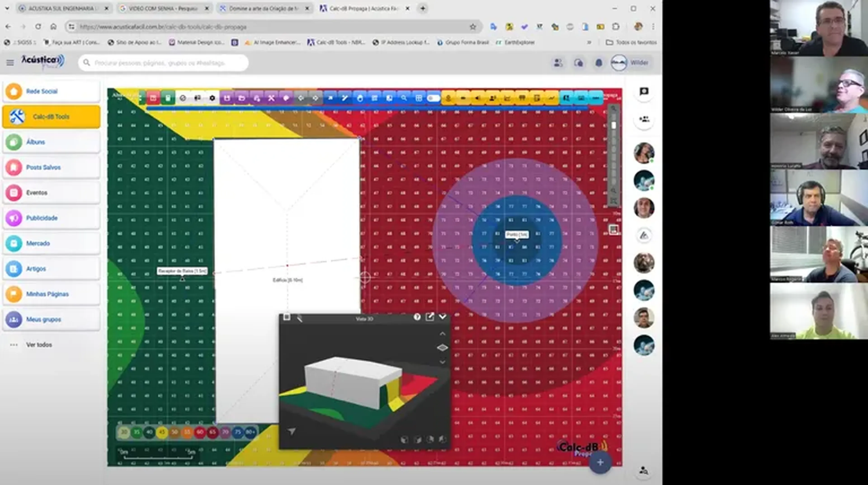Screen dimensions: 868x485
Task: Click the black settings gear in map toolbar
Action: tap(212, 98)
